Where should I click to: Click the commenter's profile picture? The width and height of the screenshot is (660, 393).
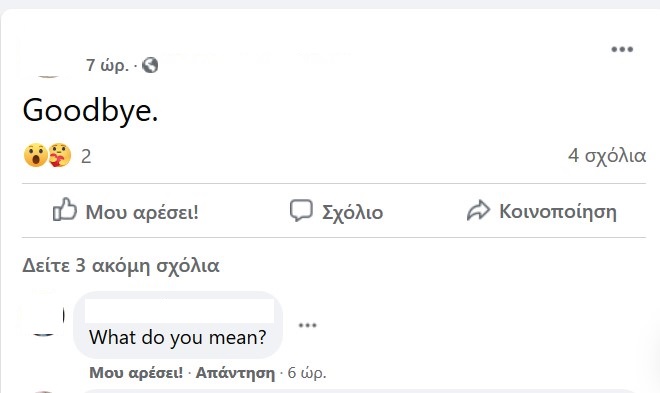43,314
